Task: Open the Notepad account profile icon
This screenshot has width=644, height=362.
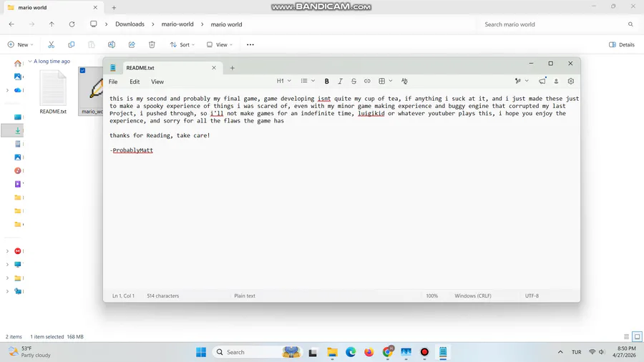Action: click(556, 82)
